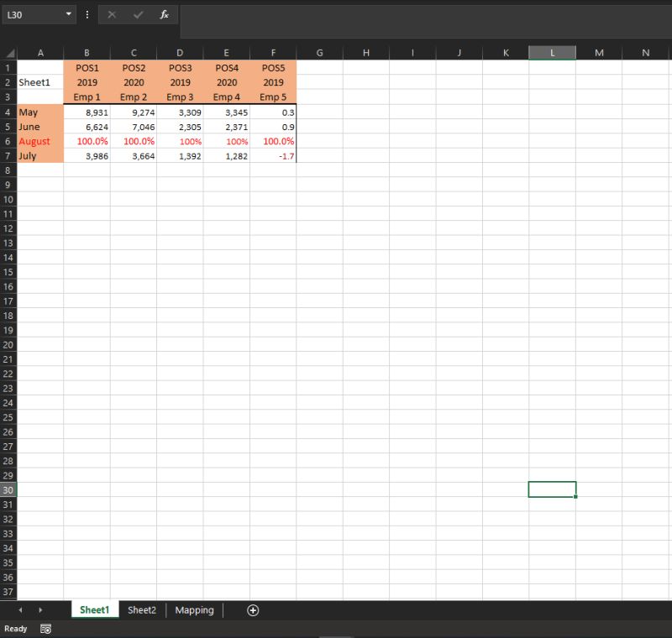Click the Enter checkmark icon beside formula bar
Viewport: 672px width, 638px height.
coord(139,14)
